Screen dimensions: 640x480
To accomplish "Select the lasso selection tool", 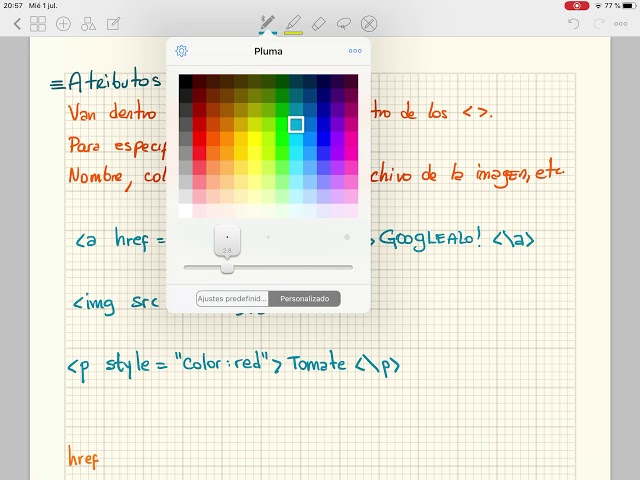I will click(344, 24).
